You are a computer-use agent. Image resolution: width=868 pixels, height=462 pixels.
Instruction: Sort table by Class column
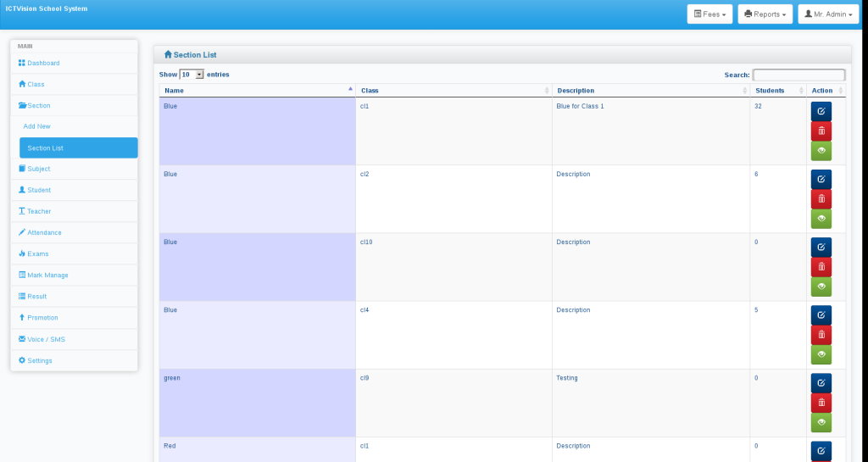coord(454,91)
